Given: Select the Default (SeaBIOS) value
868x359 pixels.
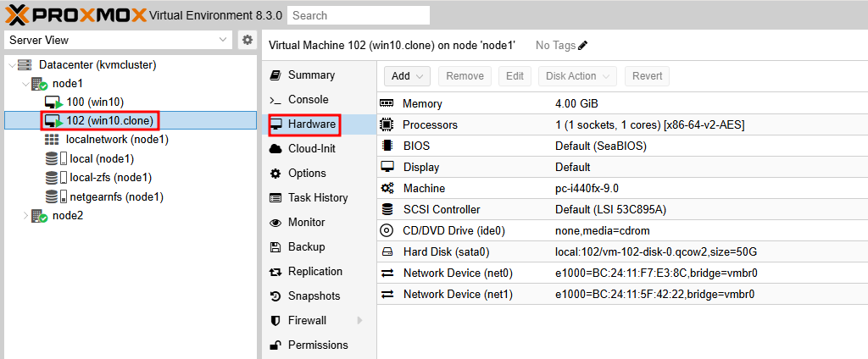Looking at the screenshot, I should tap(601, 146).
